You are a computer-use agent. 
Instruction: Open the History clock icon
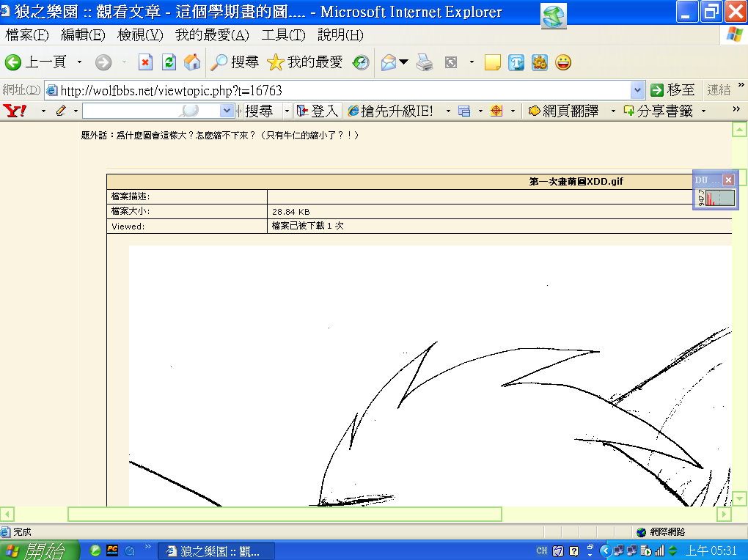coord(361,63)
